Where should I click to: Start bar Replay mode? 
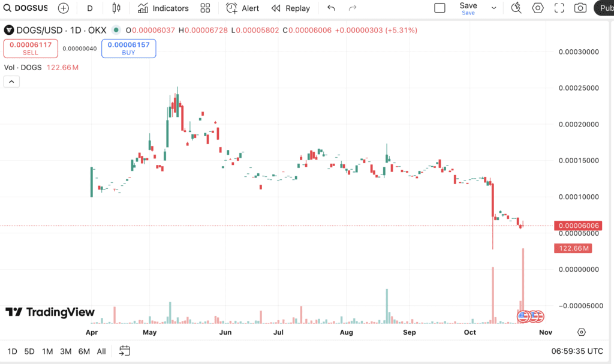coord(291,8)
